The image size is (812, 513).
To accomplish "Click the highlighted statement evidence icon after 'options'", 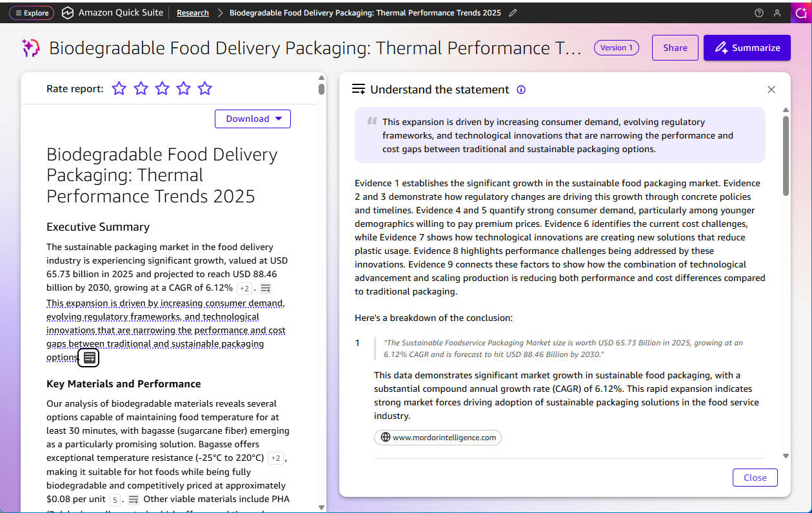I will [x=88, y=357].
